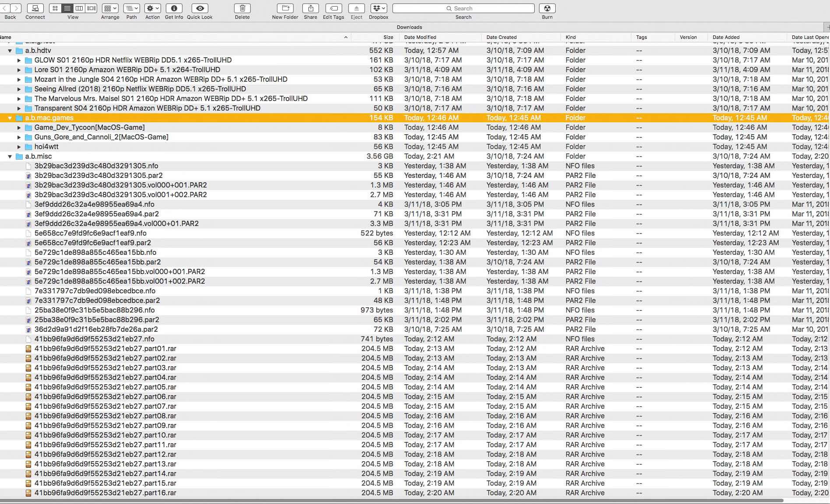This screenshot has height=504, width=830.
Task: Select file 41bb96fa9d6d9f55253d21eb27.nfo
Action: [x=95, y=339]
